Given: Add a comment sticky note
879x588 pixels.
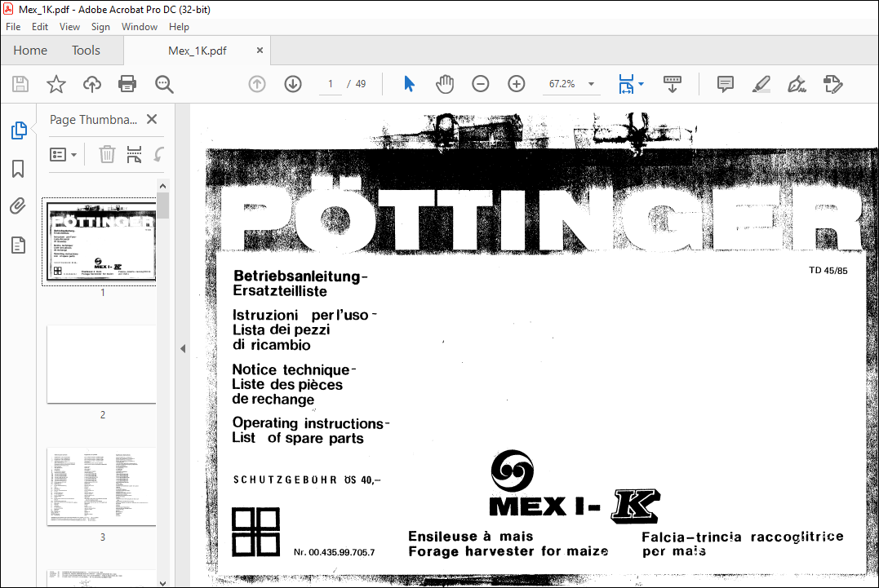Looking at the screenshot, I should [725, 84].
